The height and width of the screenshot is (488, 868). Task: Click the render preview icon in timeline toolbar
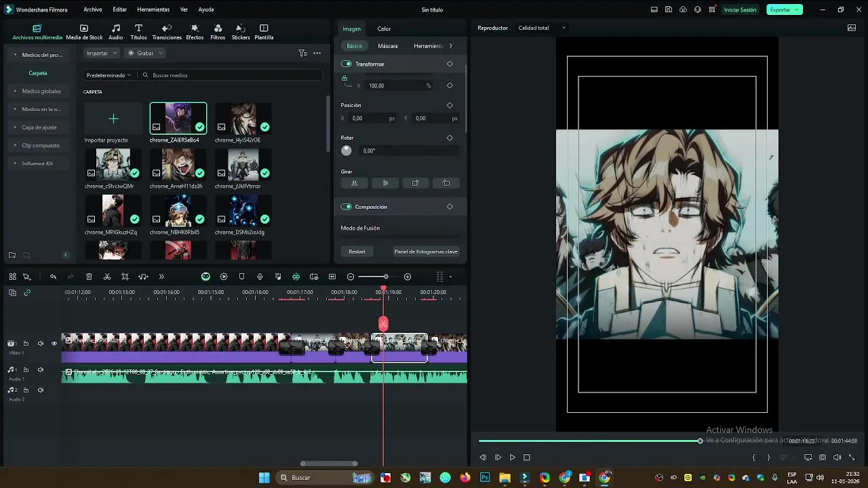(x=224, y=277)
